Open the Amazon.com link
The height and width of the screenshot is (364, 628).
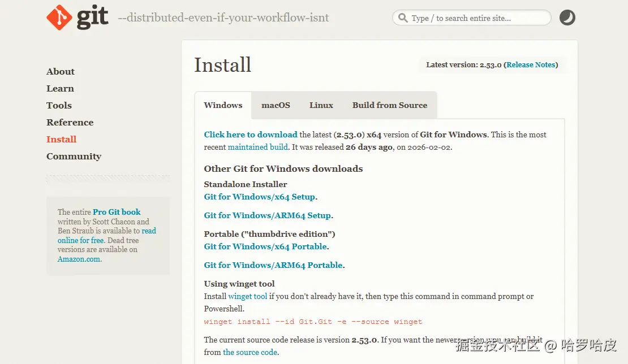(79, 259)
